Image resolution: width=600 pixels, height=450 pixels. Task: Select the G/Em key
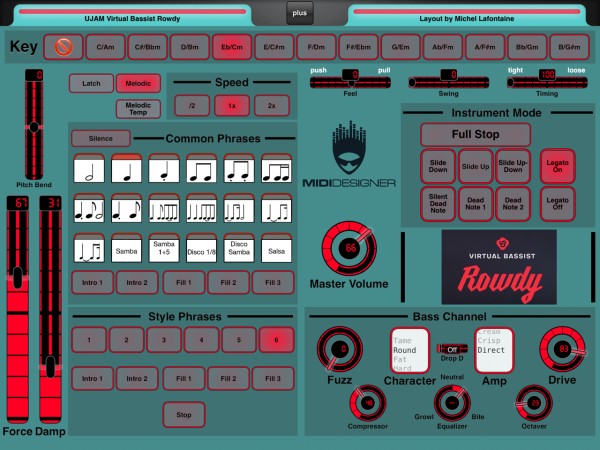(x=400, y=47)
